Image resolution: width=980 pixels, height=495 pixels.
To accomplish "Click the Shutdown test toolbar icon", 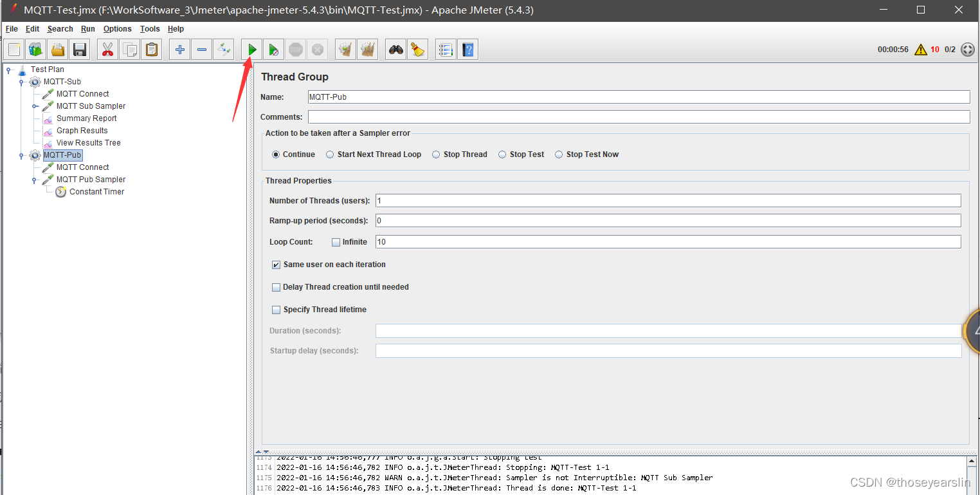I will 318,50.
